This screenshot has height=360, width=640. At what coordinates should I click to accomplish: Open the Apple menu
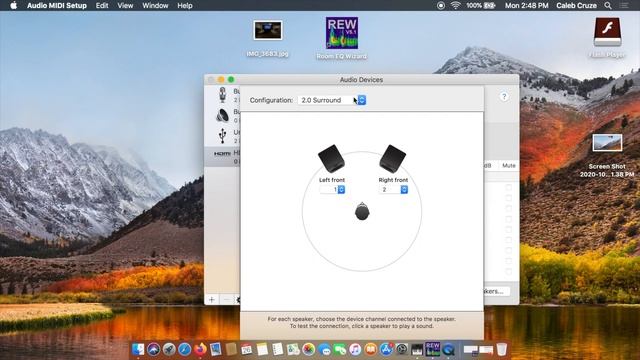pos(13,6)
